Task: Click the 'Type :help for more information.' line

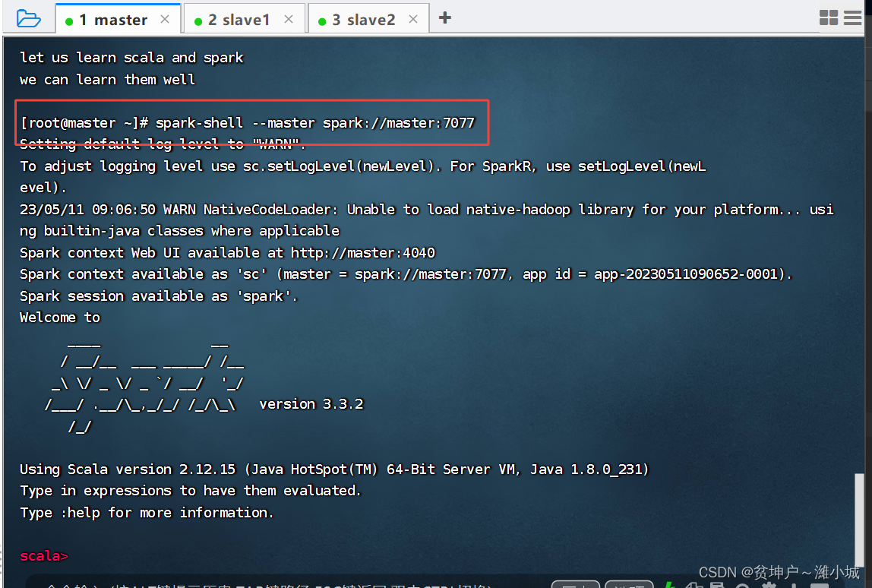Action: click(147, 512)
